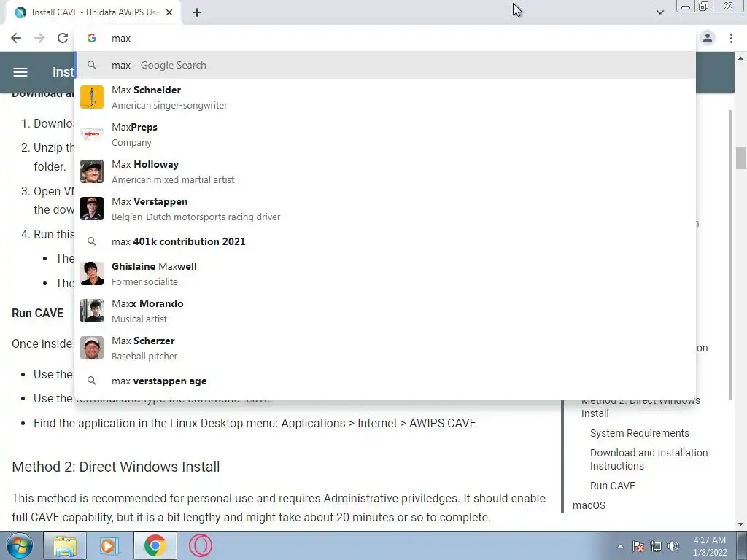Click the Max Scherzer photo thumbnail
The height and width of the screenshot is (560, 747).
pos(92,348)
